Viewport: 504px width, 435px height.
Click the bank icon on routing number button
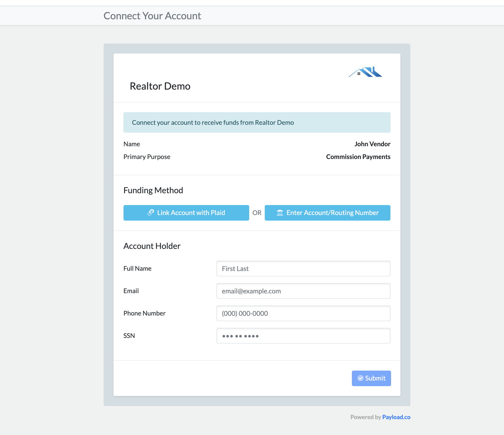coord(280,213)
